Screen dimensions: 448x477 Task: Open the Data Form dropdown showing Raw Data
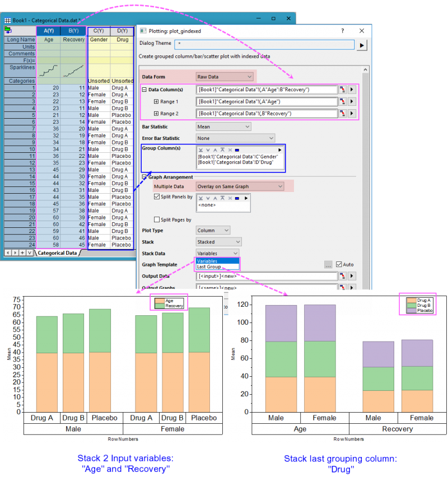tap(224, 77)
